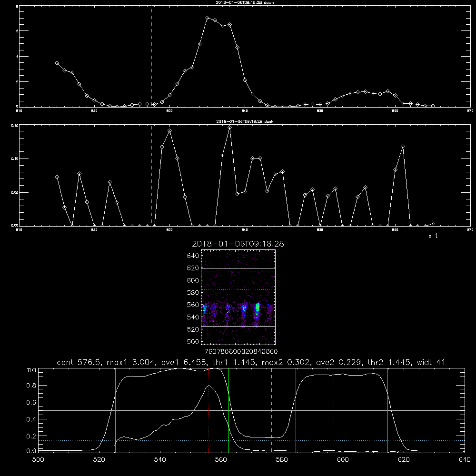Viewport: 476px width, 476px height.
Task: Click the left green dashed line in dusk plot
Action: coord(151,175)
